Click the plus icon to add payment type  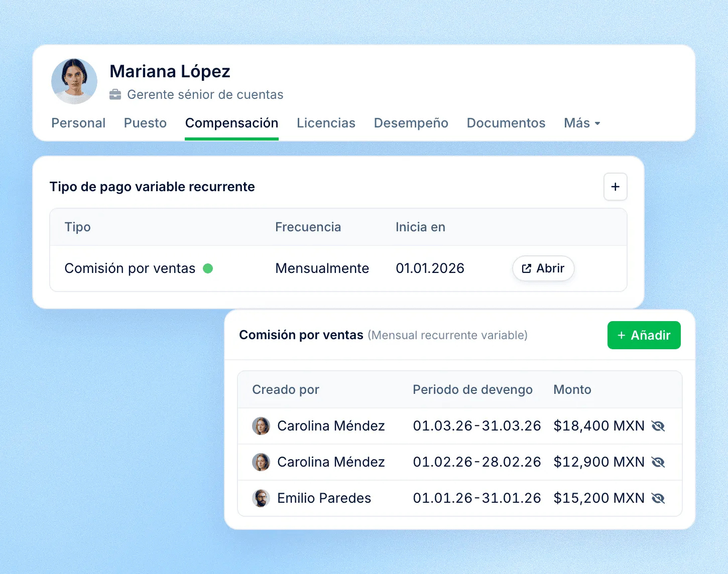(615, 187)
